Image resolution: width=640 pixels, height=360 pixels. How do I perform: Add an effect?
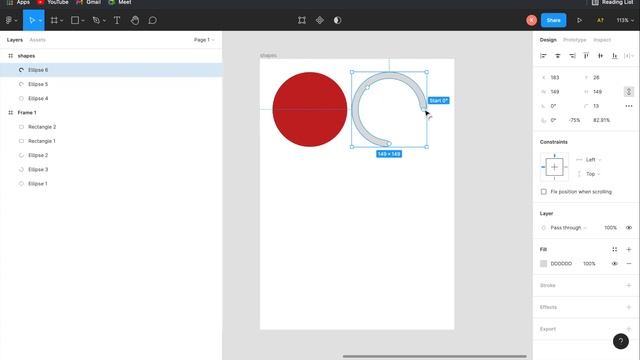629,307
